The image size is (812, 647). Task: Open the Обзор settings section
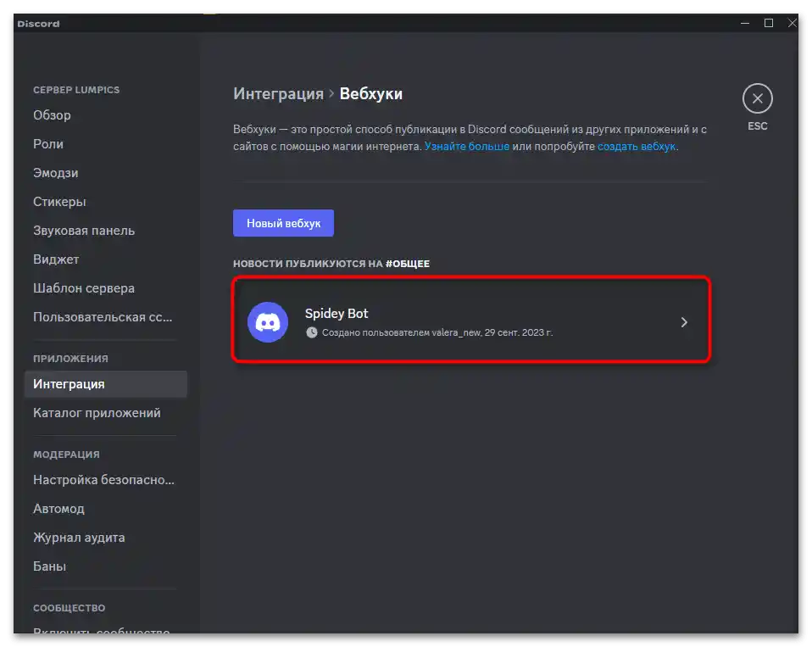tap(52, 115)
